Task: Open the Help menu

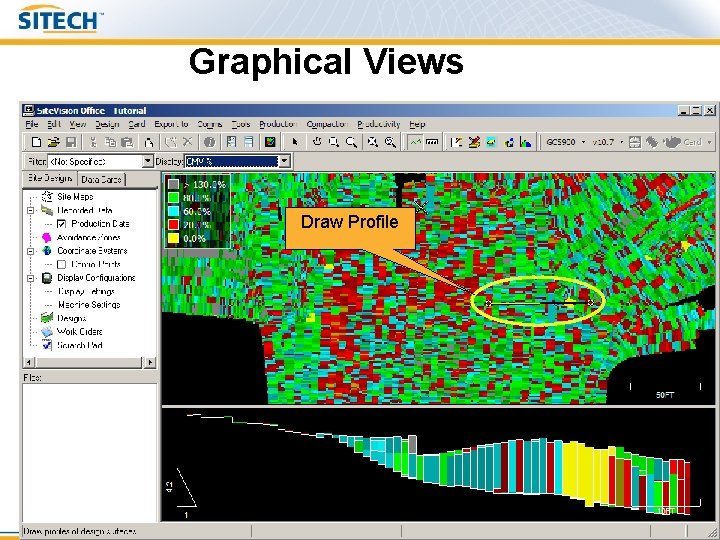Action: click(x=417, y=124)
